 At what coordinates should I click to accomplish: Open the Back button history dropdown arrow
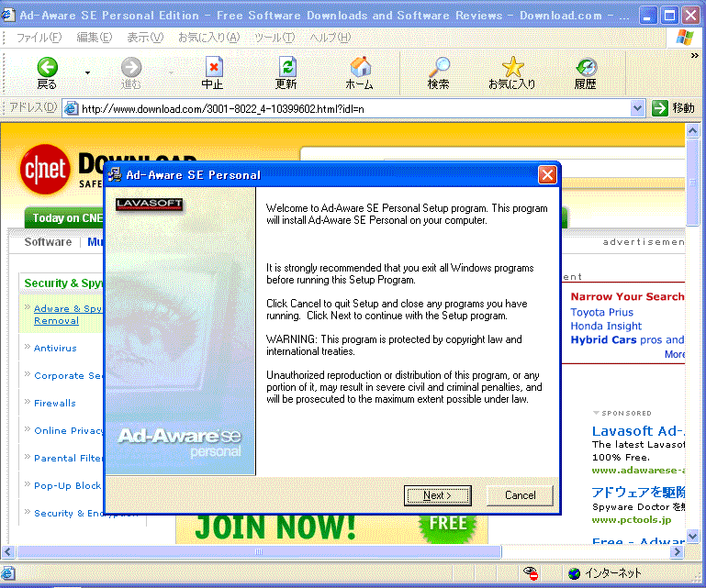click(87, 72)
